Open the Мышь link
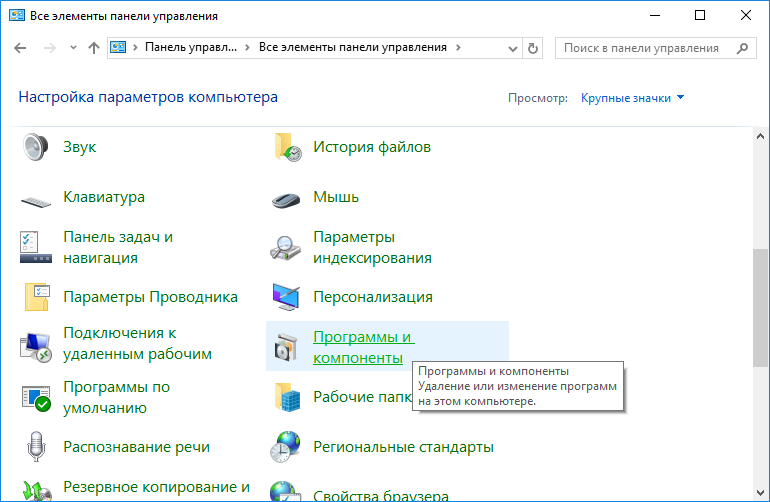 (336, 197)
